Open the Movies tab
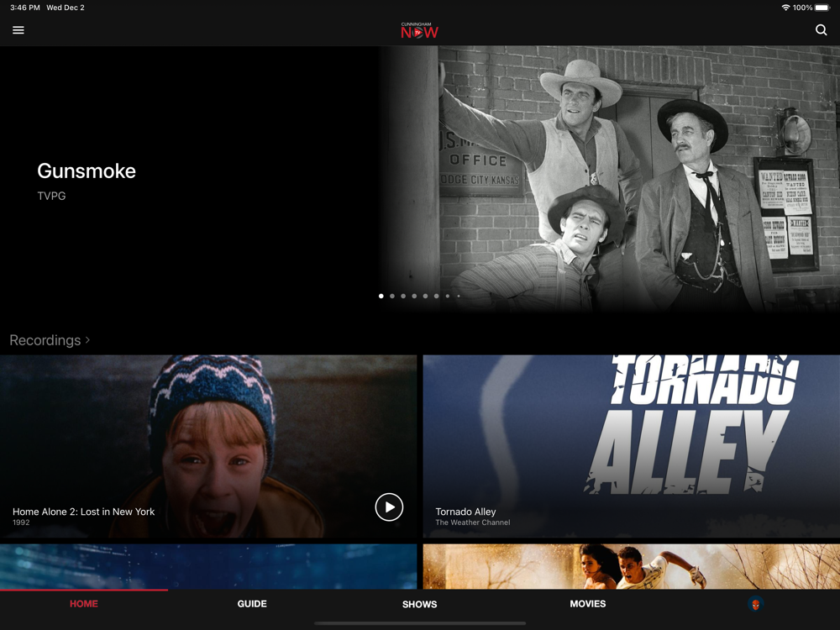The image size is (840, 630). pyautogui.click(x=588, y=604)
